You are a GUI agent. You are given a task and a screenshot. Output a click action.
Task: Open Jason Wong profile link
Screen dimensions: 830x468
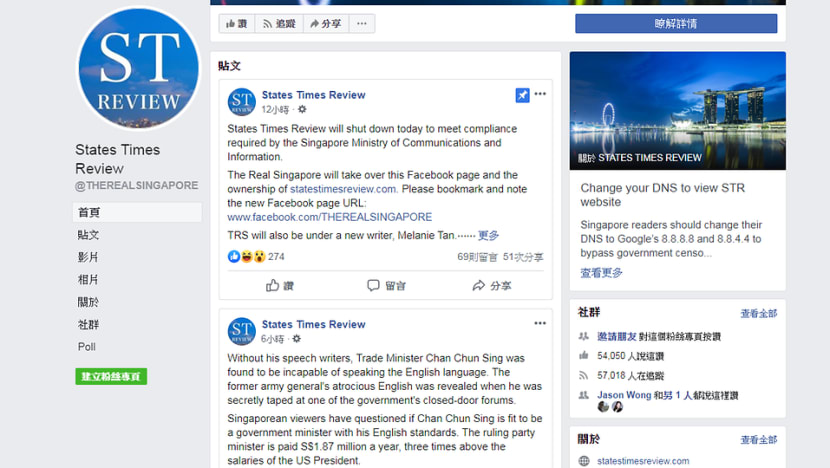click(x=624, y=395)
